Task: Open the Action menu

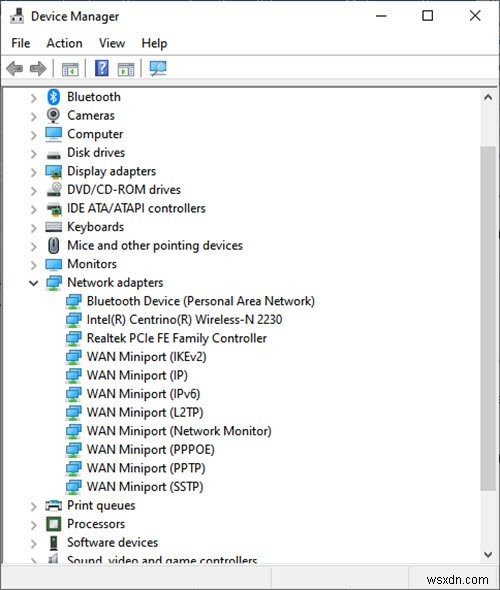Action: pyautogui.click(x=64, y=43)
